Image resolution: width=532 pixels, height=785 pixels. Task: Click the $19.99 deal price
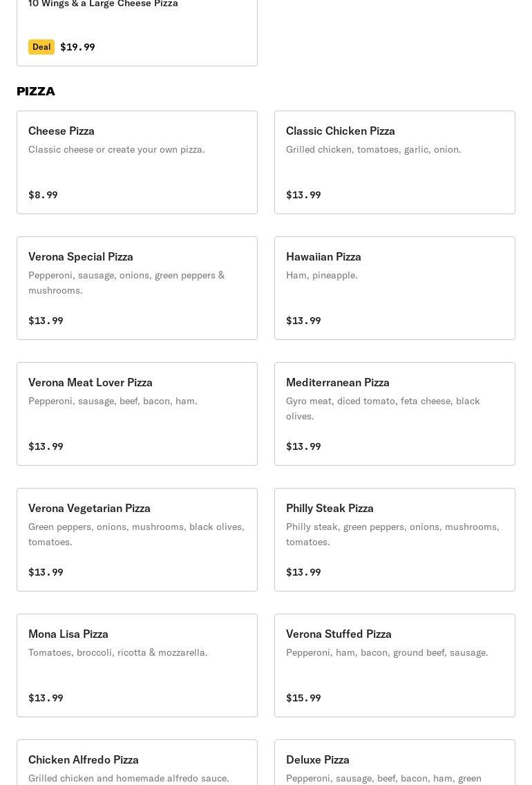point(77,47)
